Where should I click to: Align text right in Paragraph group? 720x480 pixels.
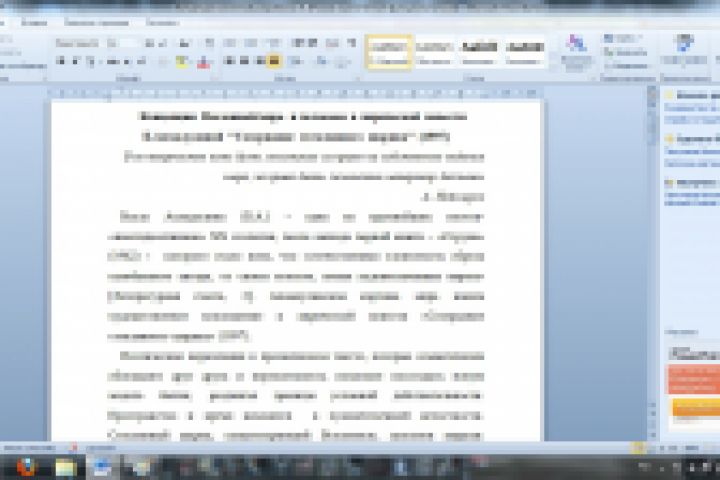point(260,61)
